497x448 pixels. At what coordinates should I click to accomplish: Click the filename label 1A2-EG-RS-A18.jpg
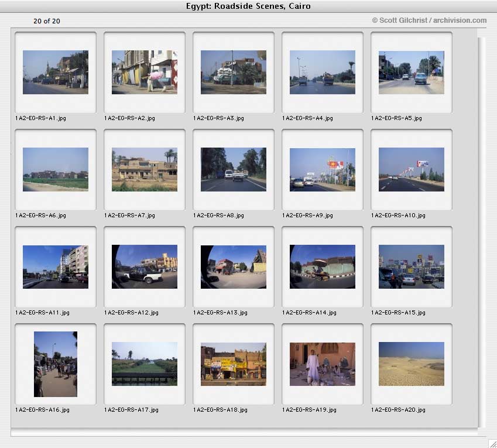click(x=220, y=410)
